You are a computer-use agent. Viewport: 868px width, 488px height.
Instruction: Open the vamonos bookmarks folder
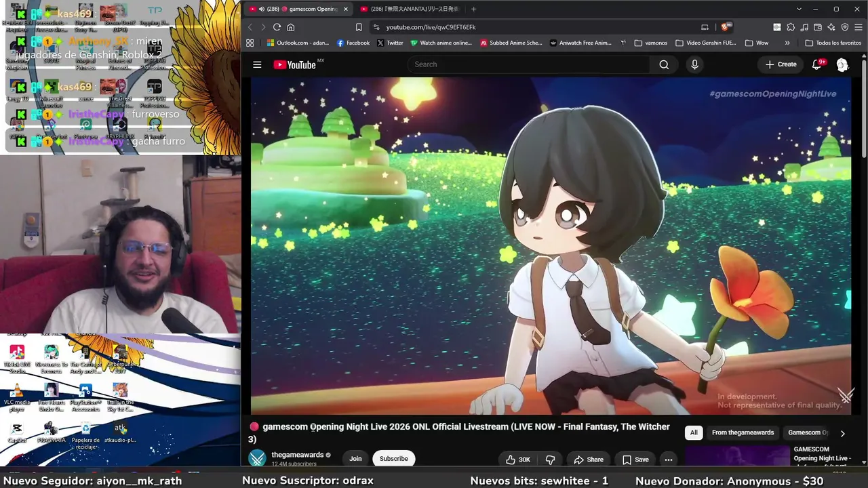pyautogui.click(x=651, y=43)
